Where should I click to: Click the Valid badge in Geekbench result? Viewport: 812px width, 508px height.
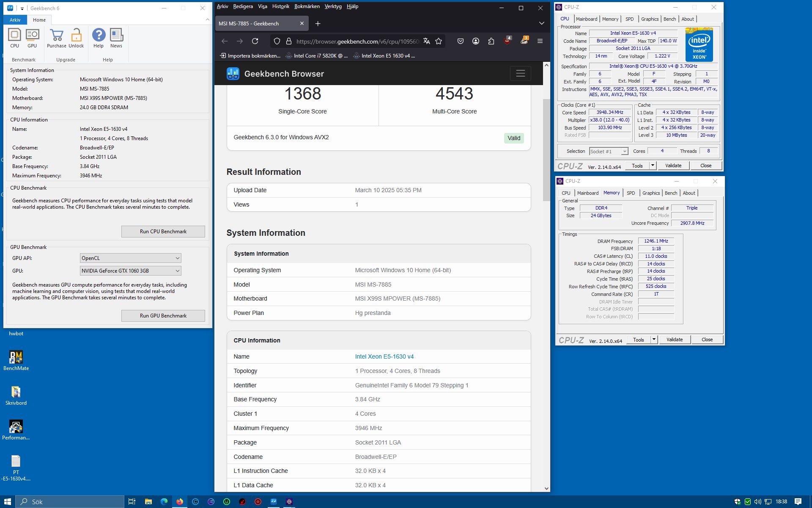(514, 138)
